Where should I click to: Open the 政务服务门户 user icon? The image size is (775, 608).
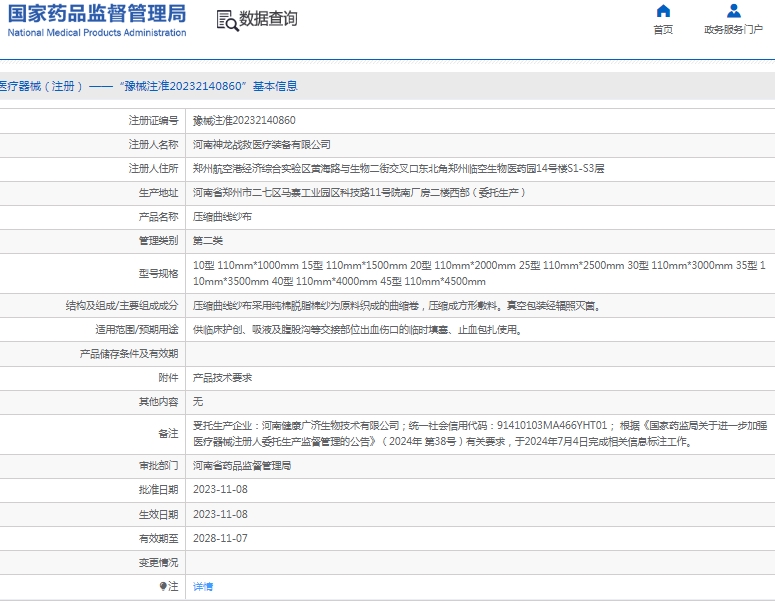(x=733, y=11)
